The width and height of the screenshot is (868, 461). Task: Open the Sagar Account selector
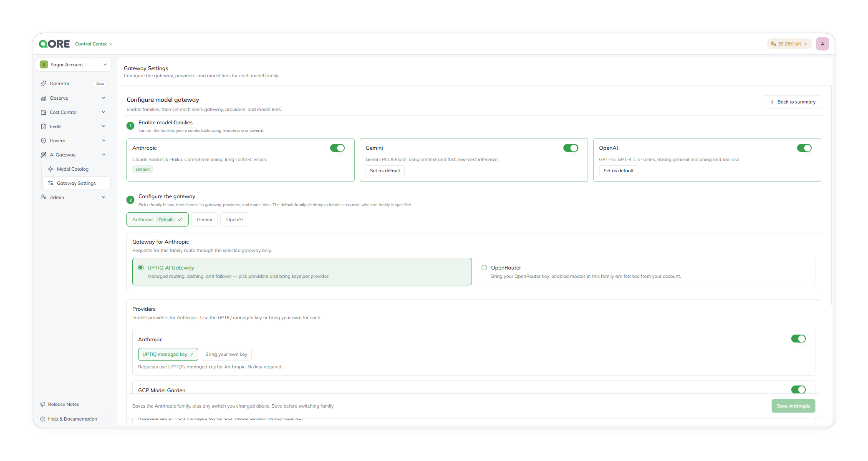coord(74,65)
